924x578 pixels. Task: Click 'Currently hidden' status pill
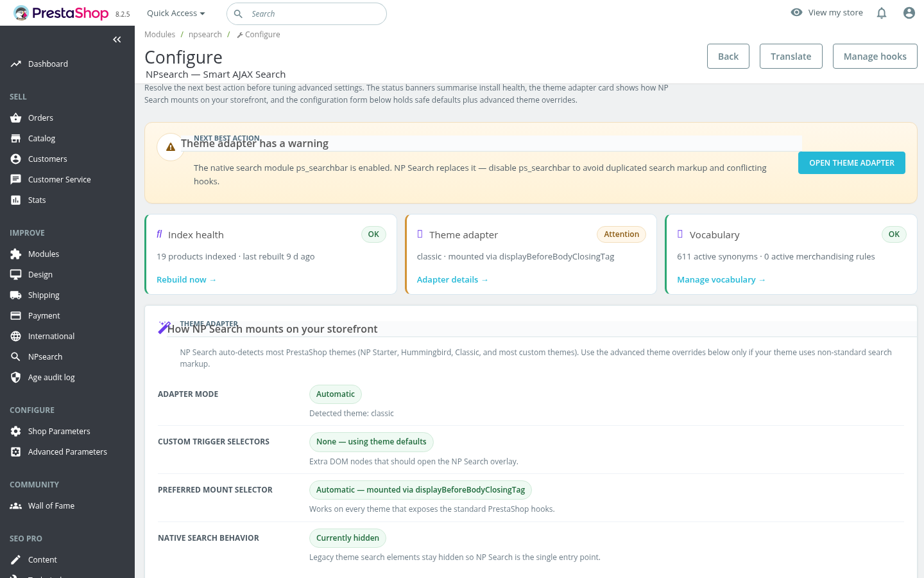(348, 538)
